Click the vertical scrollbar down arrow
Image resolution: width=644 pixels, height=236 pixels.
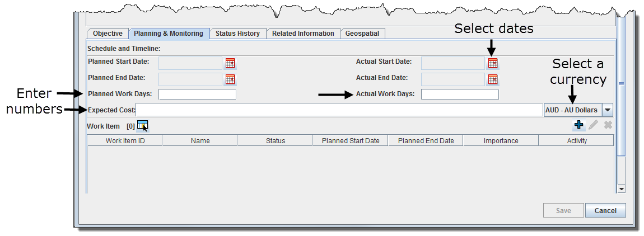click(620, 189)
